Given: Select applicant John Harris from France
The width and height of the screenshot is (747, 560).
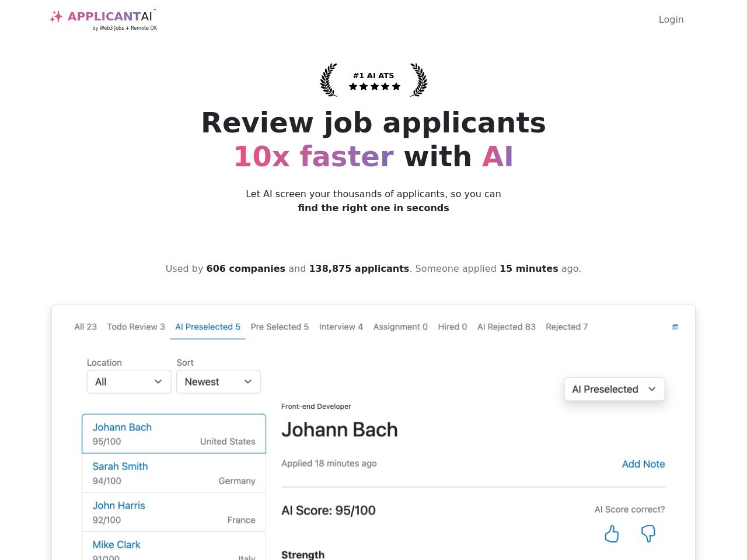Looking at the screenshot, I should coord(174,512).
